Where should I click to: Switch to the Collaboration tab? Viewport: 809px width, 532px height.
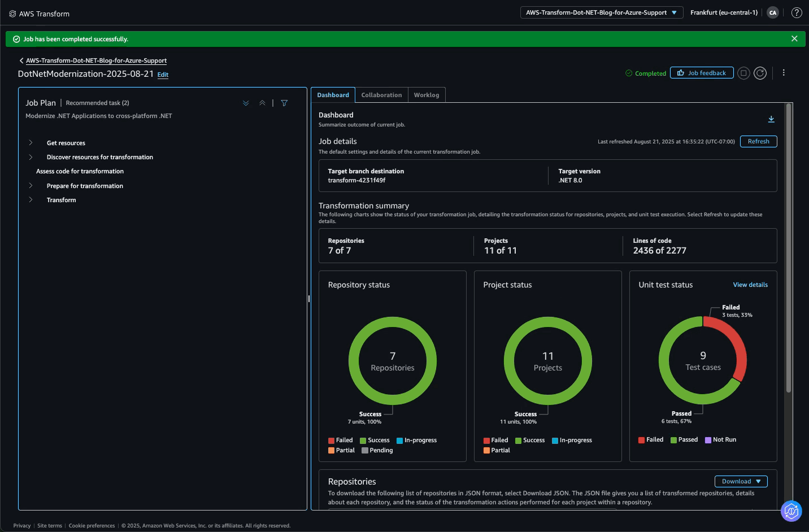(x=381, y=94)
